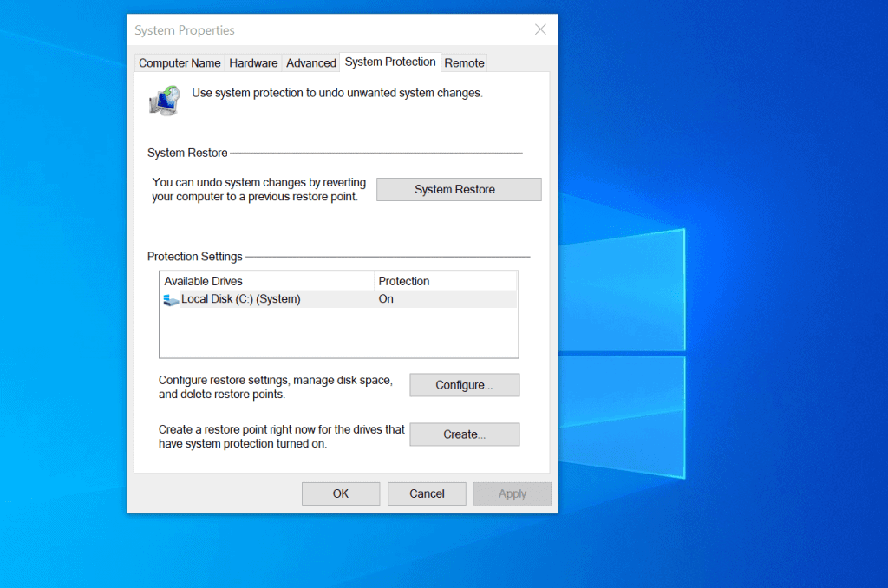Image resolution: width=888 pixels, height=588 pixels.
Task: Click the Protection column header
Action: 404,280
